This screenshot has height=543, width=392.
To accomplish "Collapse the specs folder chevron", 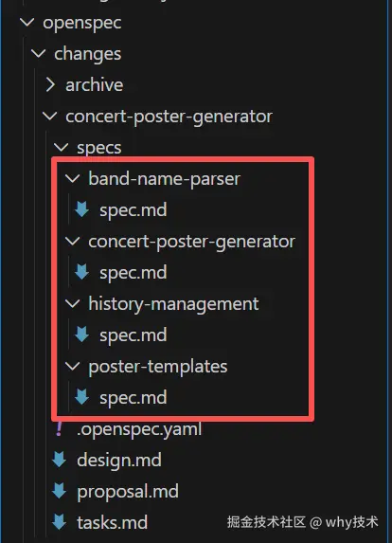I will pyautogui.click(x=62, y=148).
